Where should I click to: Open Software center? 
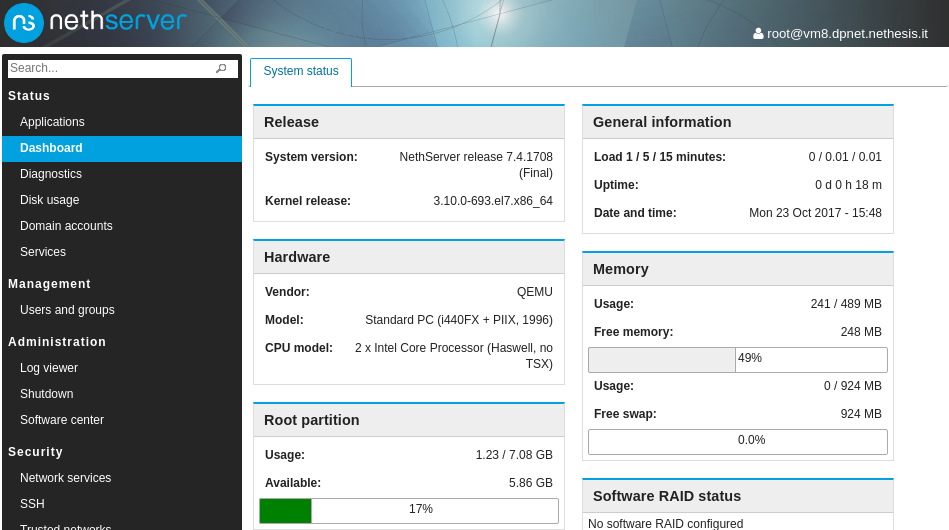pyautogui.click(x=62, y=420)
